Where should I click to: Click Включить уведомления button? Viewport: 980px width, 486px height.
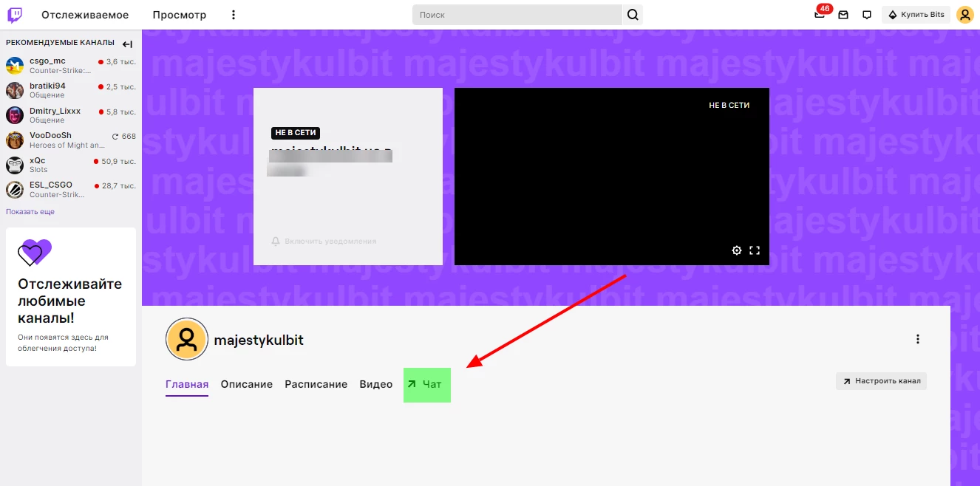coord(324,242)
